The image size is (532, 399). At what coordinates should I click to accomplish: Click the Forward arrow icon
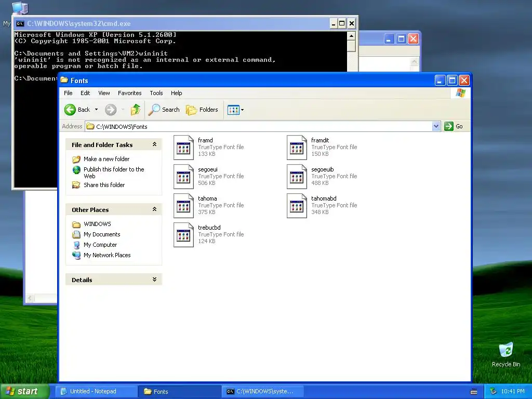tap(111, 110)
